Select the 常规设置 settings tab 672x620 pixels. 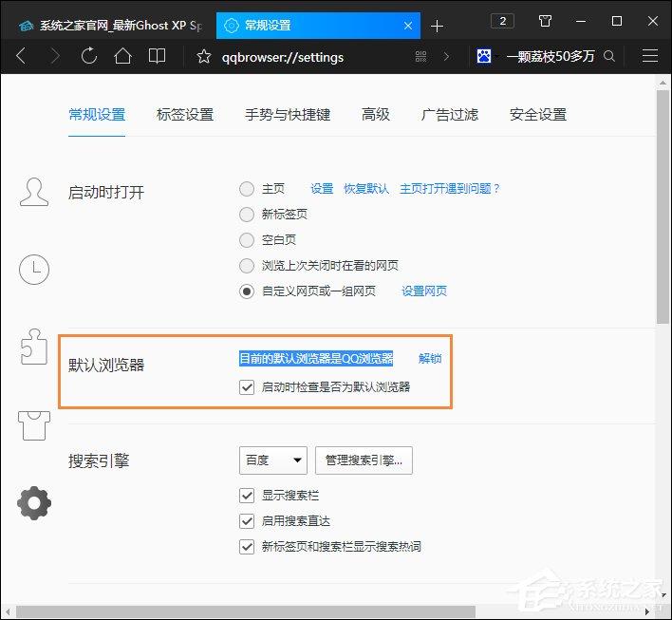coord(97,115)
